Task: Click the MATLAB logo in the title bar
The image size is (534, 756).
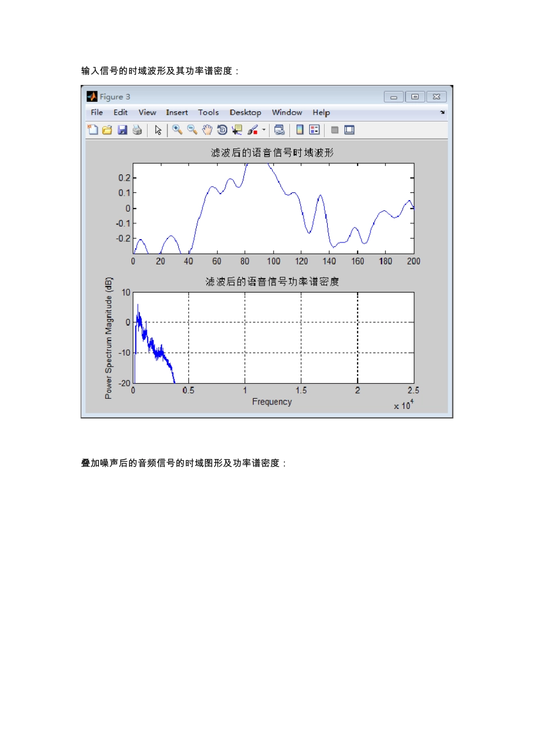Action: 92,97
